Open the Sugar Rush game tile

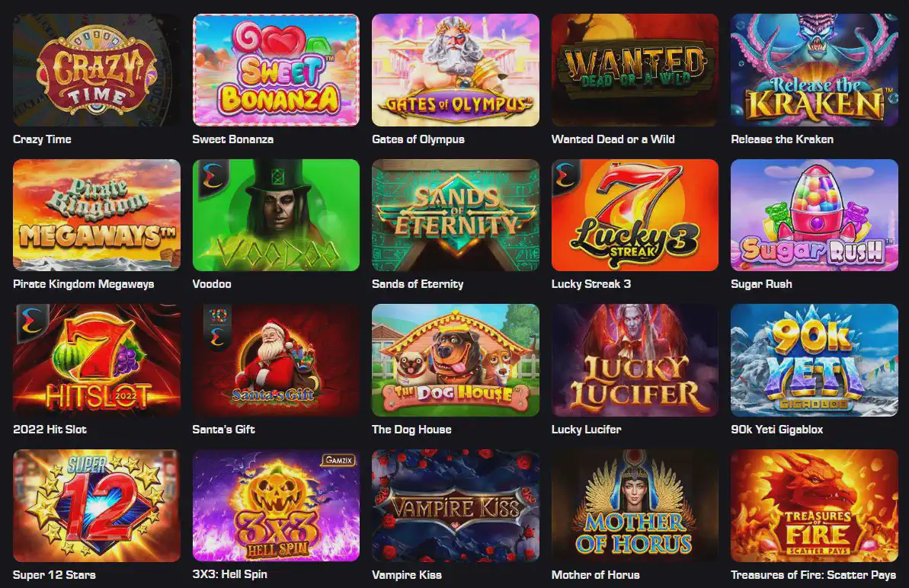click(814, 215)
